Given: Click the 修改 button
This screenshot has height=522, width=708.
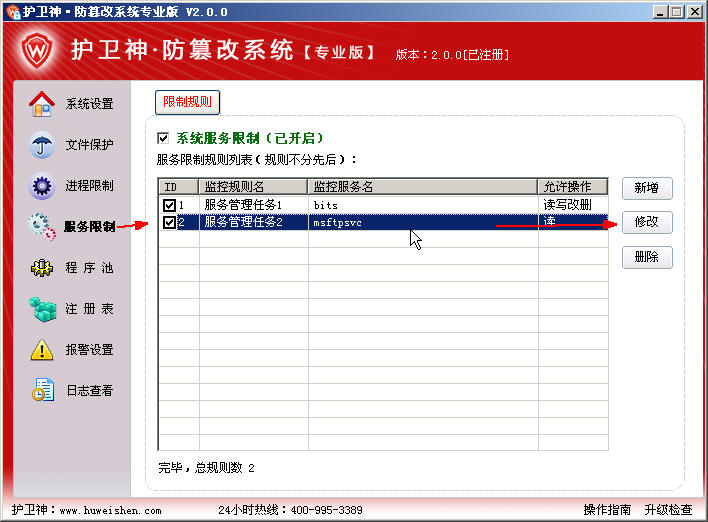Looking at the screenshot, I should pyautogui.click(x=647, y=222).
